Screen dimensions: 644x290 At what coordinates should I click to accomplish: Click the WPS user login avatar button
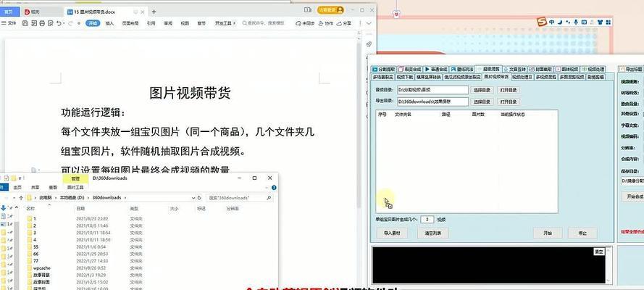click(x=330, y=9)
